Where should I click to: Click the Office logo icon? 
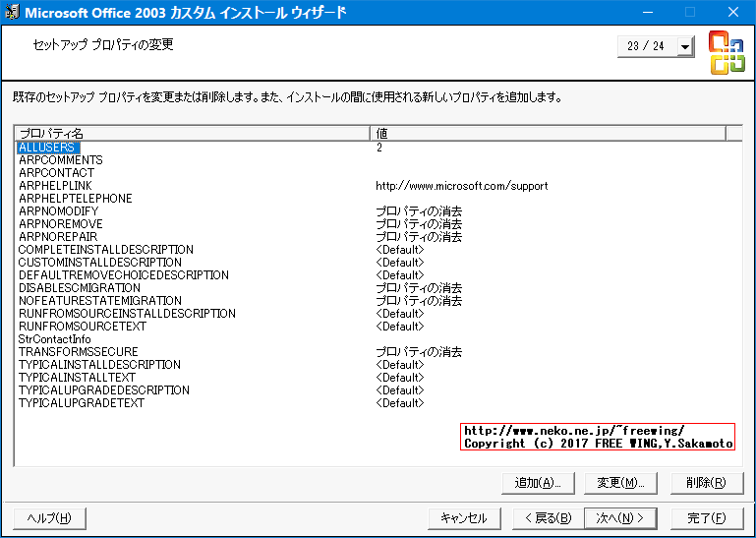tap(727, 52)
